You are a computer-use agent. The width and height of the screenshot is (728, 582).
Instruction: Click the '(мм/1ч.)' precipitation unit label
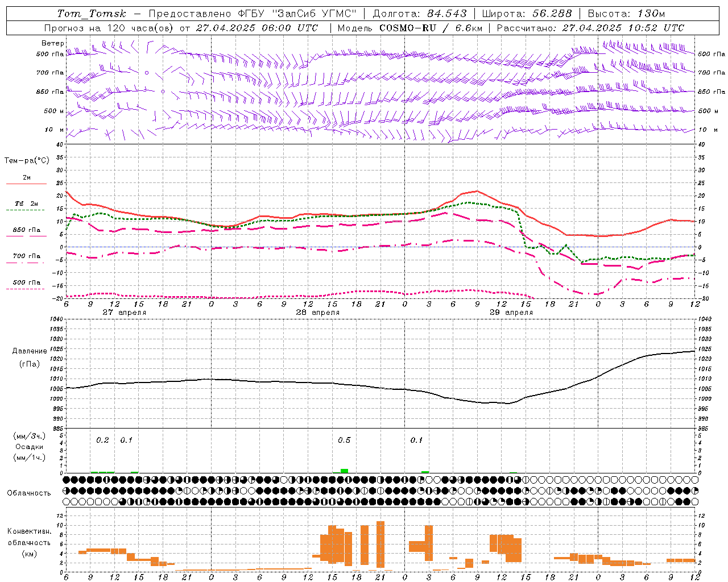click(30, 458)
